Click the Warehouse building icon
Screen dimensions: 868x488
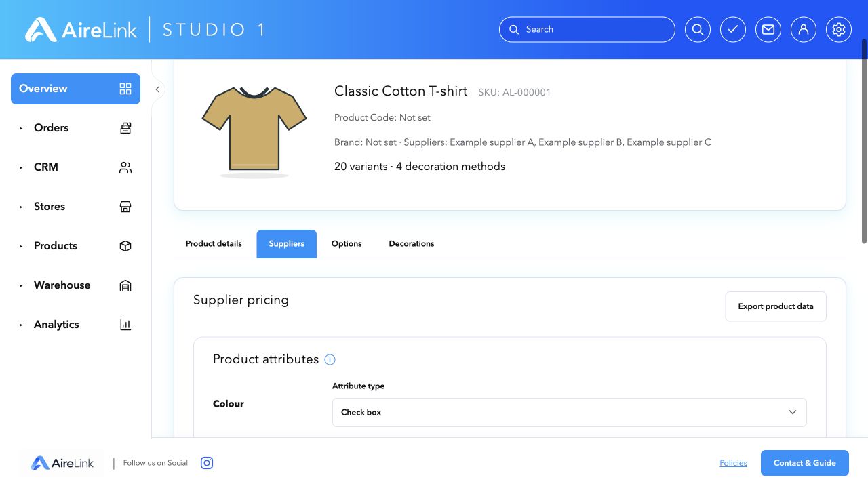[x=125, y=285]
